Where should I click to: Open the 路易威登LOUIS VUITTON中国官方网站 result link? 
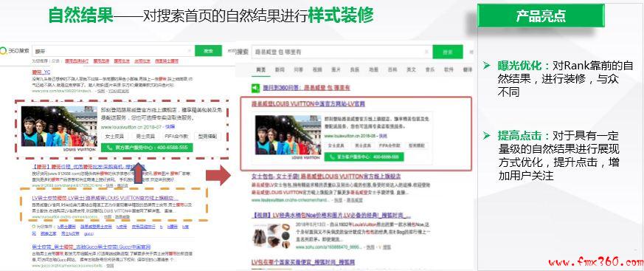(x=308, y=104)
